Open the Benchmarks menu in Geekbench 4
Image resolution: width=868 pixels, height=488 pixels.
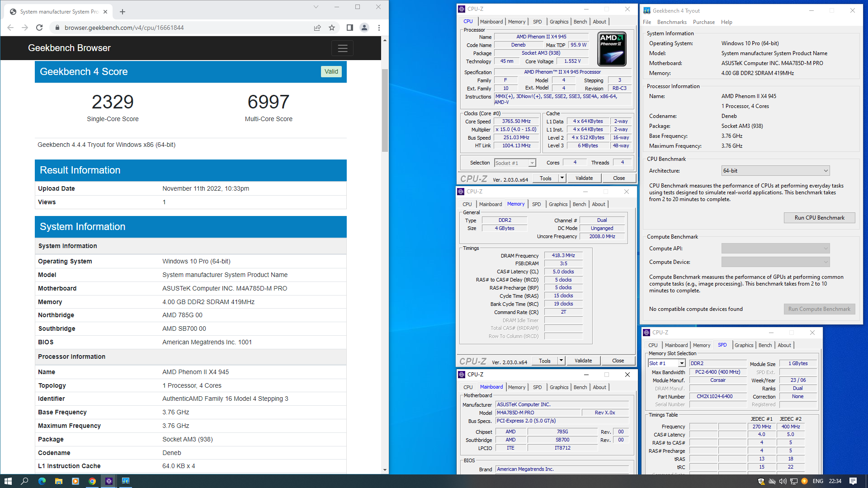tap(672, 22)
